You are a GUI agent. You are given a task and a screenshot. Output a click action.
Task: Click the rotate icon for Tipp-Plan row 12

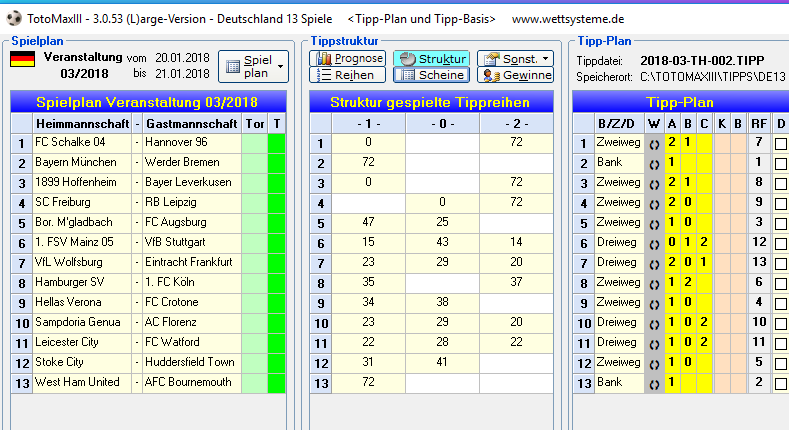coord(654,364)
